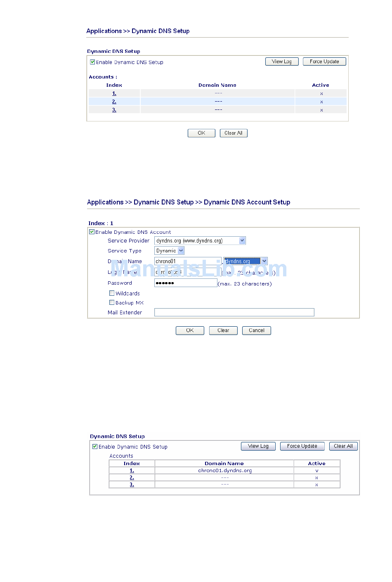Screen dimensions: 392x582
Task: Click Clear All button beside OK
Action: 234,133
